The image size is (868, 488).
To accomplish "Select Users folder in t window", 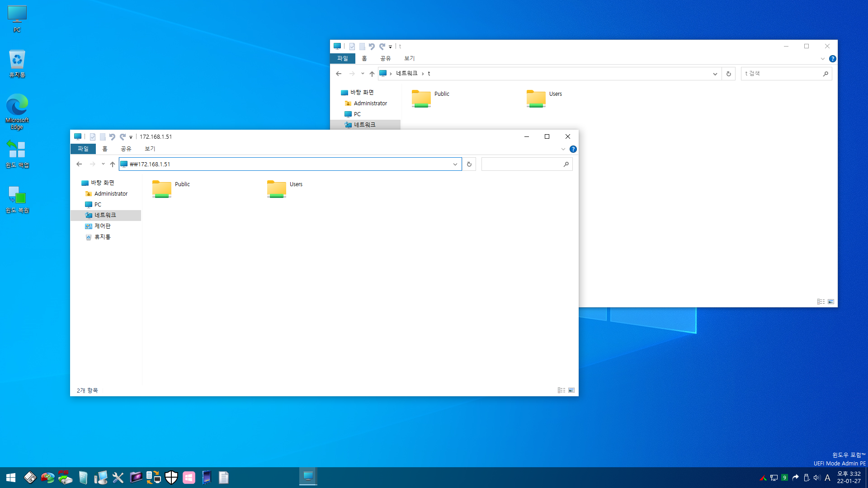I will pos(544,98).
